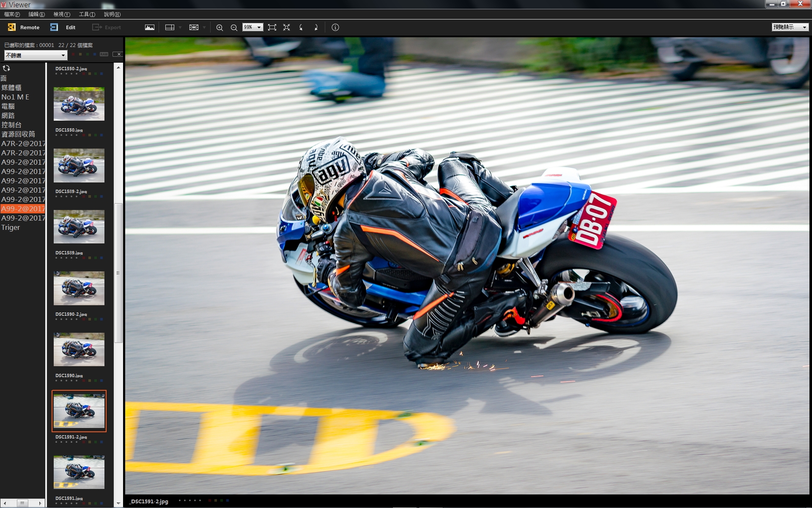The width and height of the screenshot is (812, 508).
Task: Click thumbnail list scroll up arrow
Action: click(x=118, y=67)
